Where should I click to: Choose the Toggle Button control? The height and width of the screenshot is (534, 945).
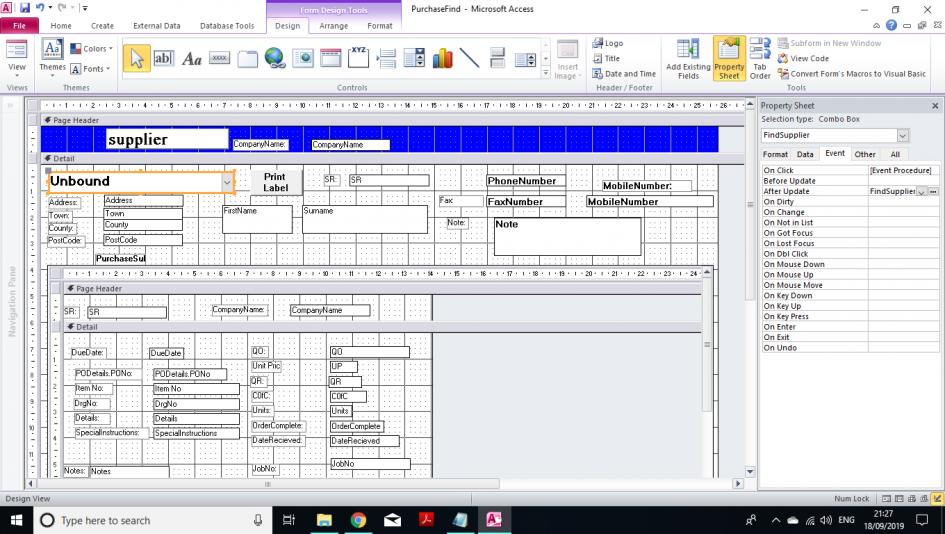point(497,58)
